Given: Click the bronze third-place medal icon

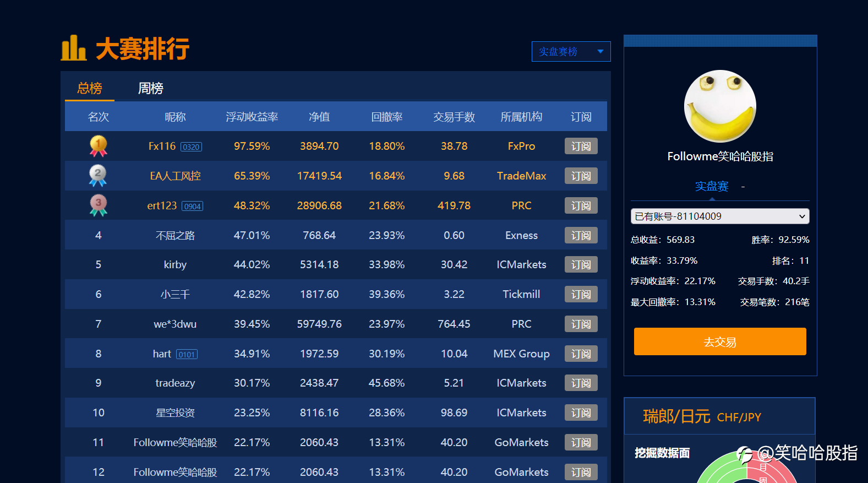Looking at the screenshot, I should click(99, 205).
